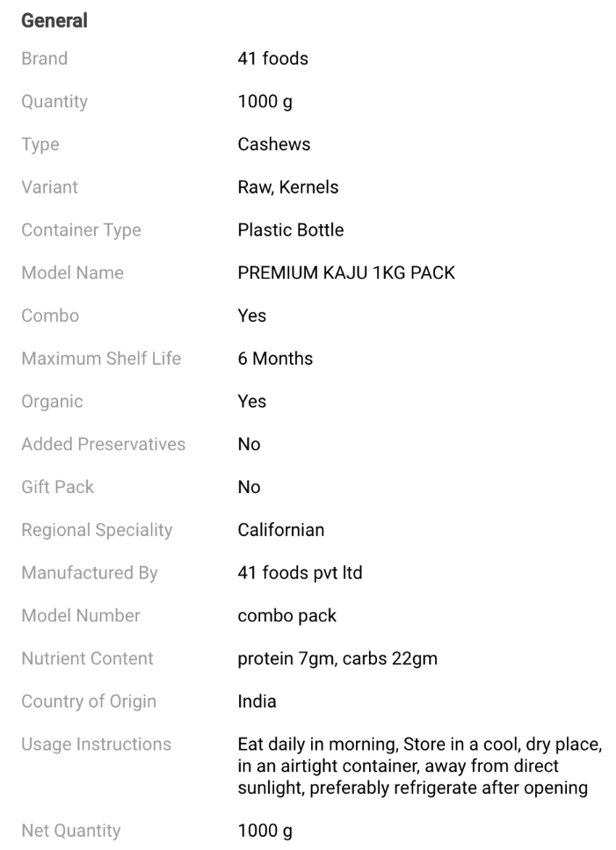Click the India country of origin value

[x=257, y=701]
